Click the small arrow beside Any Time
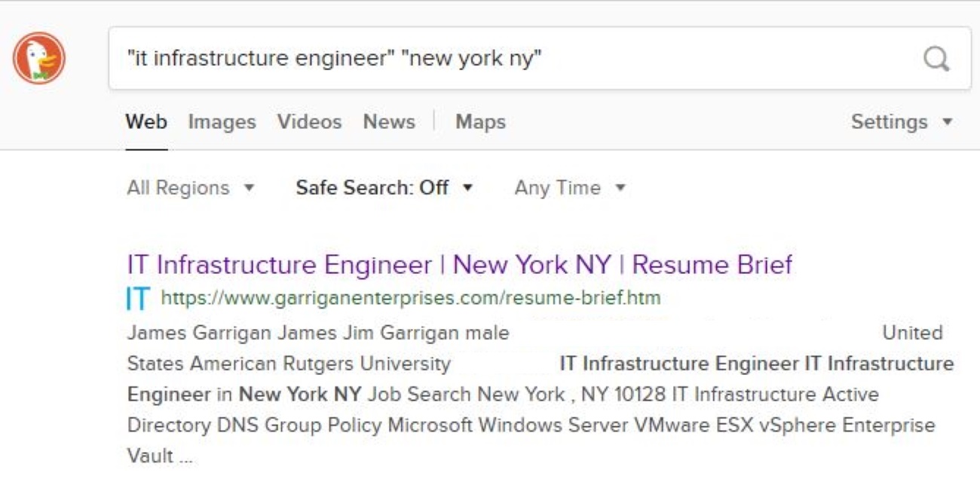 (620, 187)
